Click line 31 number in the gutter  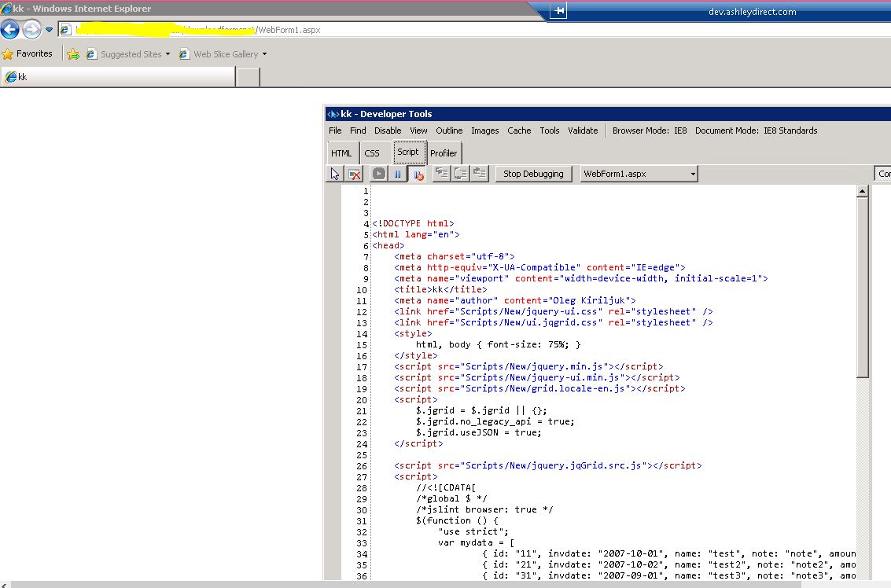pos(362,521)
